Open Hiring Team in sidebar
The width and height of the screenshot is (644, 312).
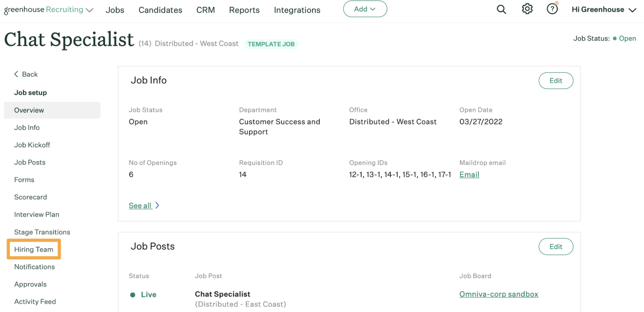34,249
